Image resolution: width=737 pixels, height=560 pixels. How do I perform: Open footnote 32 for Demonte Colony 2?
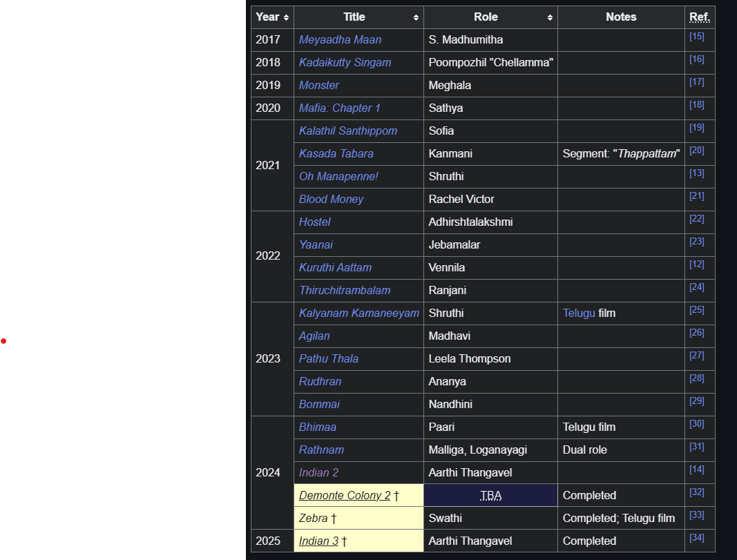coord(696,492)
